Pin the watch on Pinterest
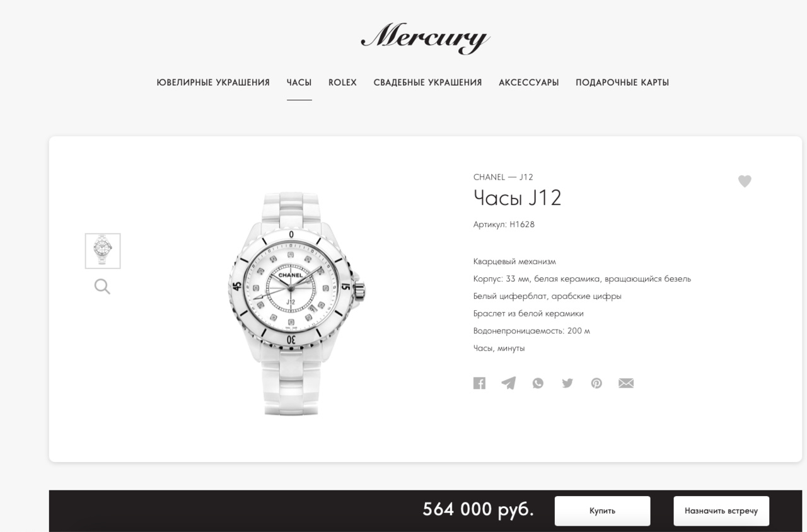807x532 pixels. tap(596, 383)
